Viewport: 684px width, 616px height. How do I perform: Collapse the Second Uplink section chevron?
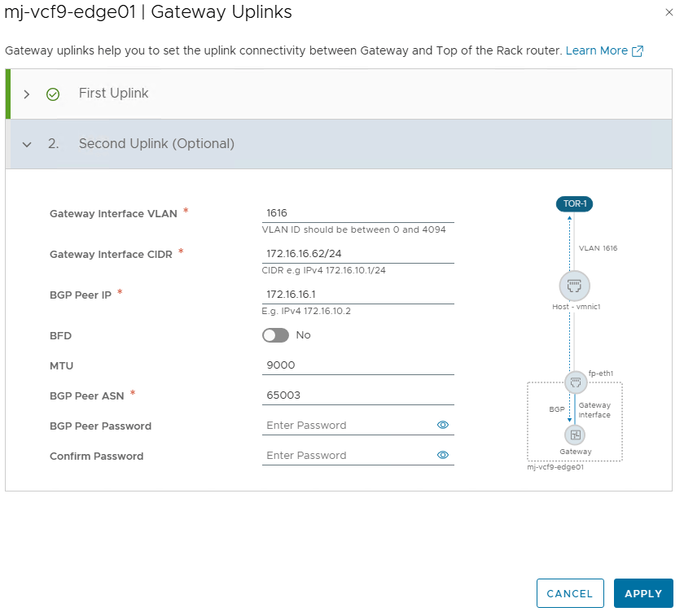[x=27, y=144]
